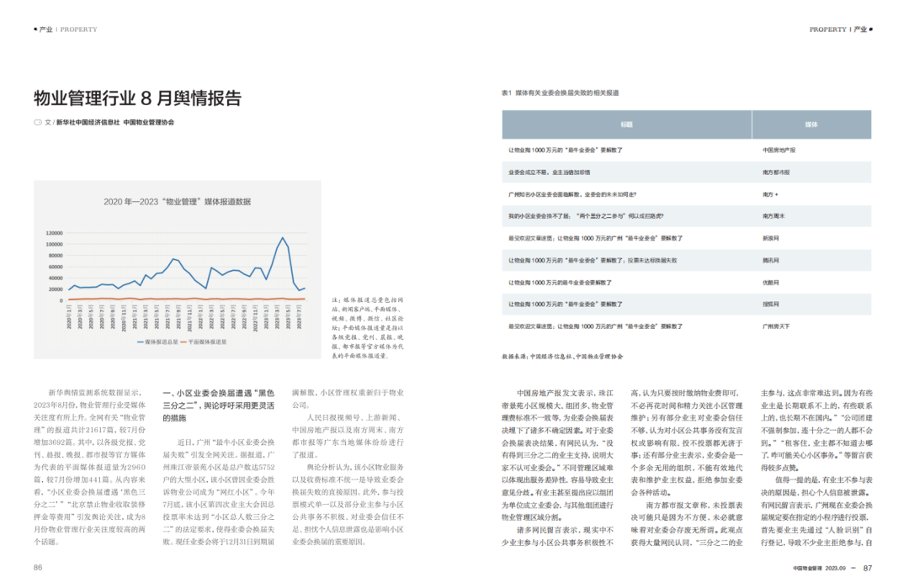Click the paragraph starting 近日，广州"最牛小区业委会换届失败"
The width and height of the screenshot is (909, 588).
pyautogui.click(x=219, y=492)
